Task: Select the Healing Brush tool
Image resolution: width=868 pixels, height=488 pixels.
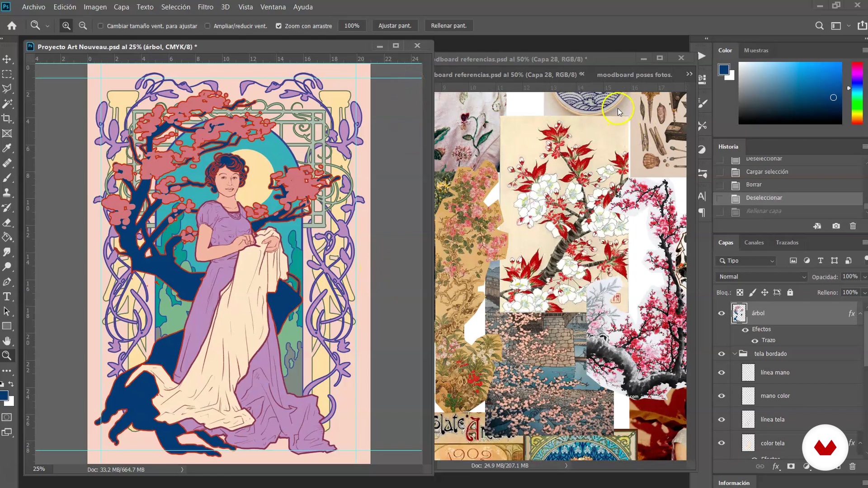Action: (x=7, y=163)
